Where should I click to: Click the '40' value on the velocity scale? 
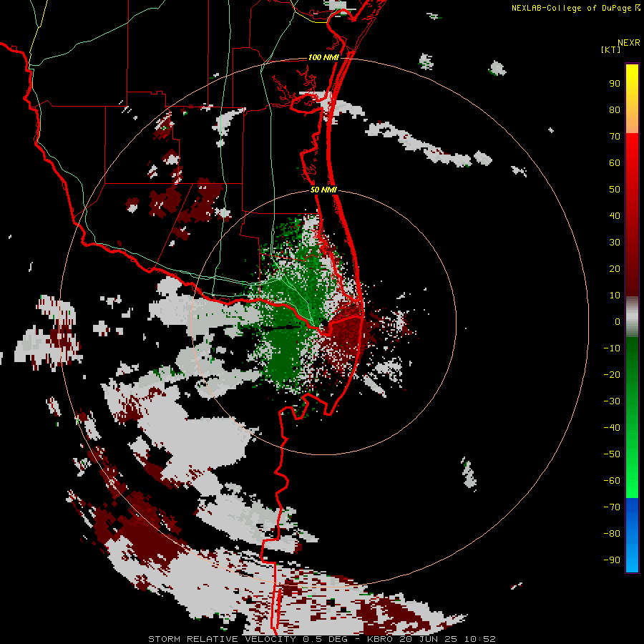click(615, 215)
